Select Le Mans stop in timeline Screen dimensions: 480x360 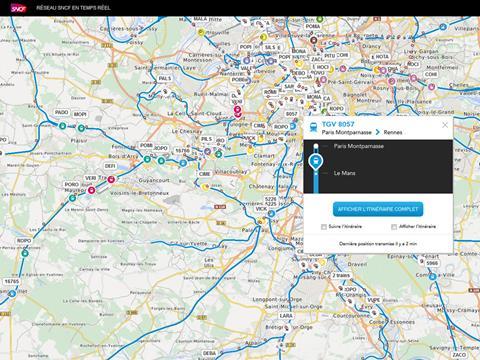(344, 173)
